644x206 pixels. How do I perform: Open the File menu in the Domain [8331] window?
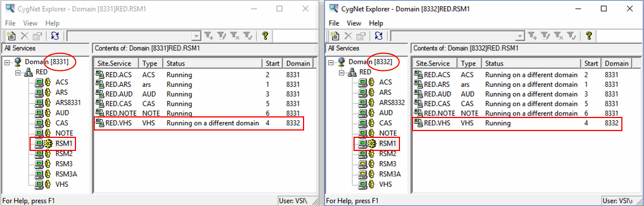(10, 23)
